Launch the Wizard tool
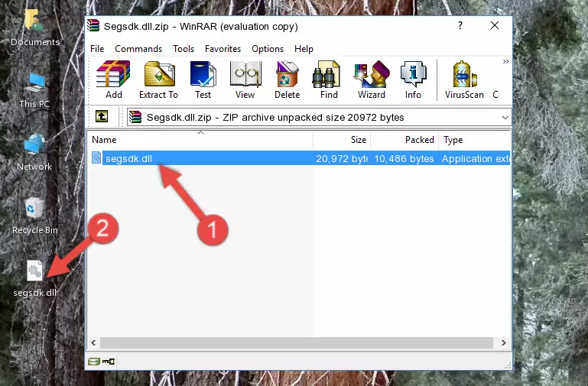Screen dimensions: 588x386 [372, 79]
